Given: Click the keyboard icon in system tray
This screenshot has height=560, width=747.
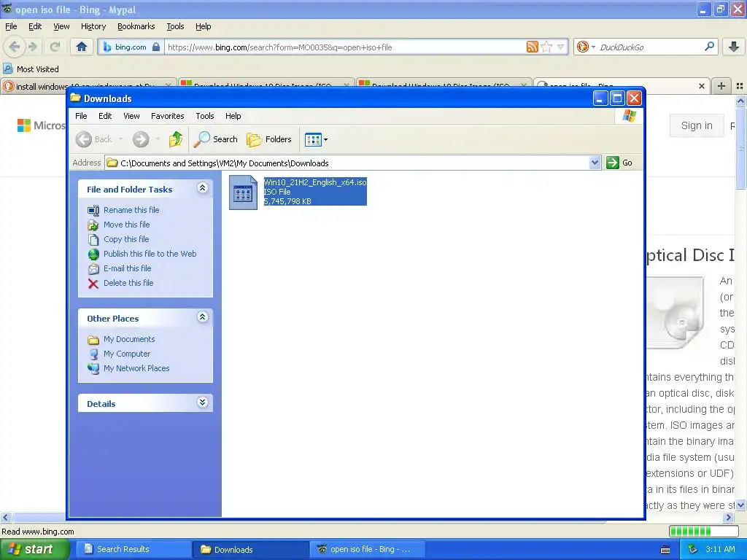Looking at the screenshot, I should point(665,550).
